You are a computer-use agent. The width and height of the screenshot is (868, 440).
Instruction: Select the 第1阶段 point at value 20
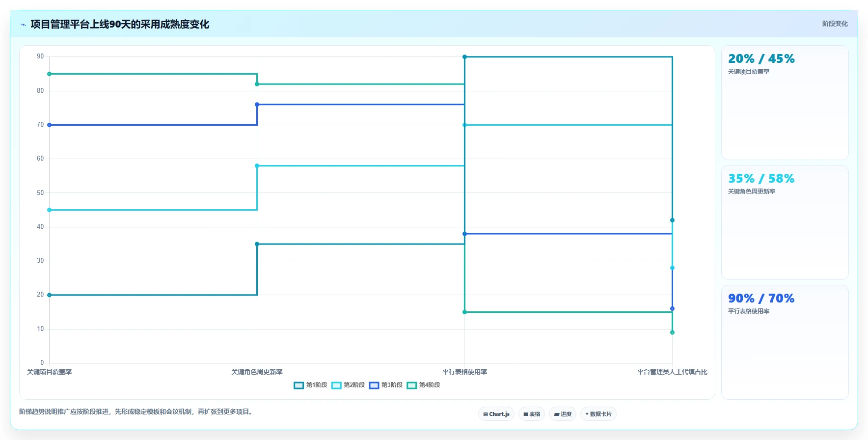49,295
